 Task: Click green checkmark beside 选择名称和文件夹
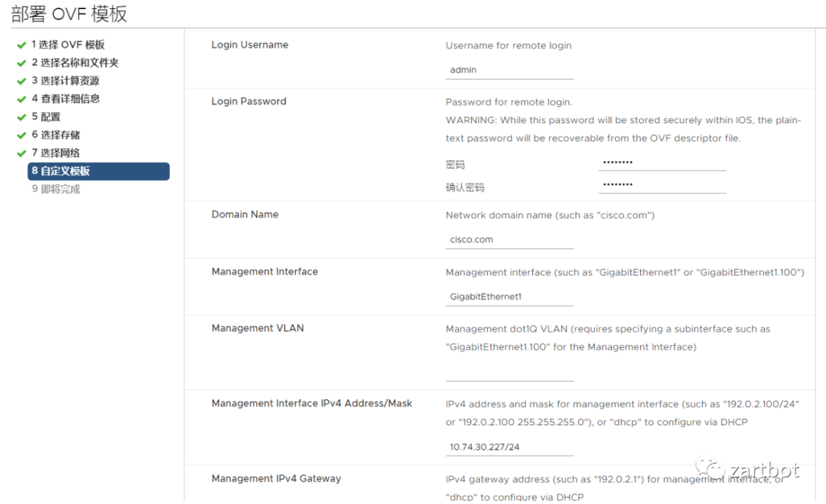[21, 63]
